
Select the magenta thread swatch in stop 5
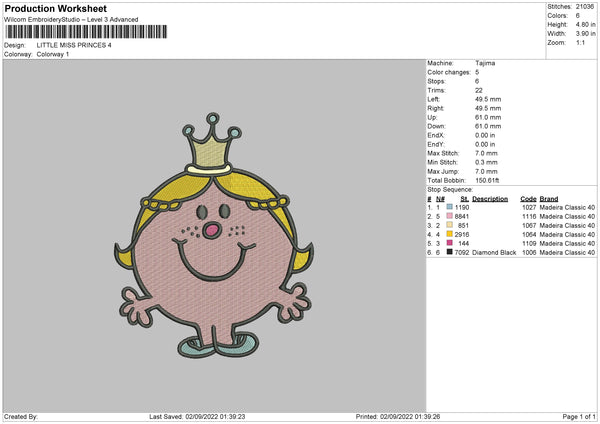pyautogui.click(x=450, y=243)
